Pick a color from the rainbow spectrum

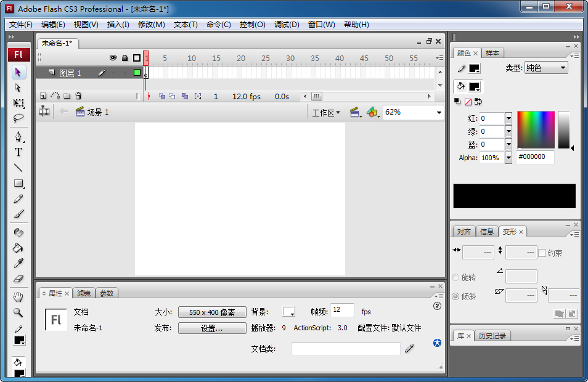click(x=536, y=129)
